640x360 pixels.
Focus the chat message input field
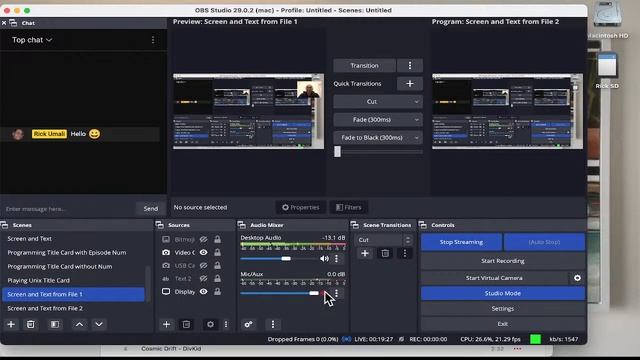pos(68,209)
